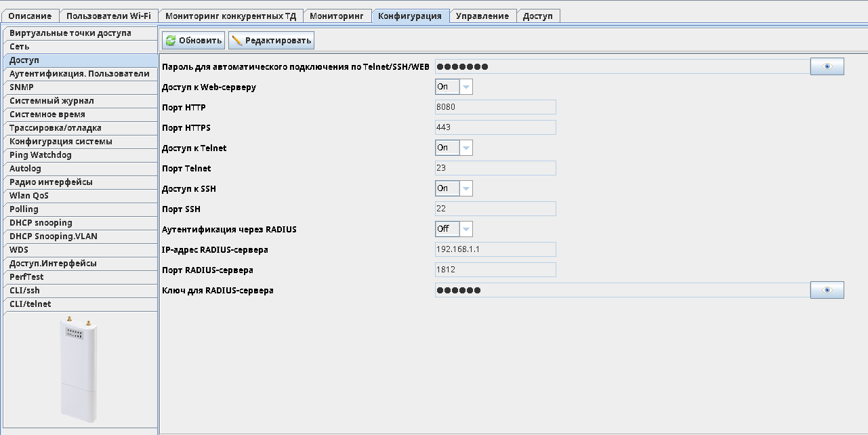Open the DHCP snooping section
The width and height of the screenshot is (868, 435).
pyautogui.click(x=41, y=223)
